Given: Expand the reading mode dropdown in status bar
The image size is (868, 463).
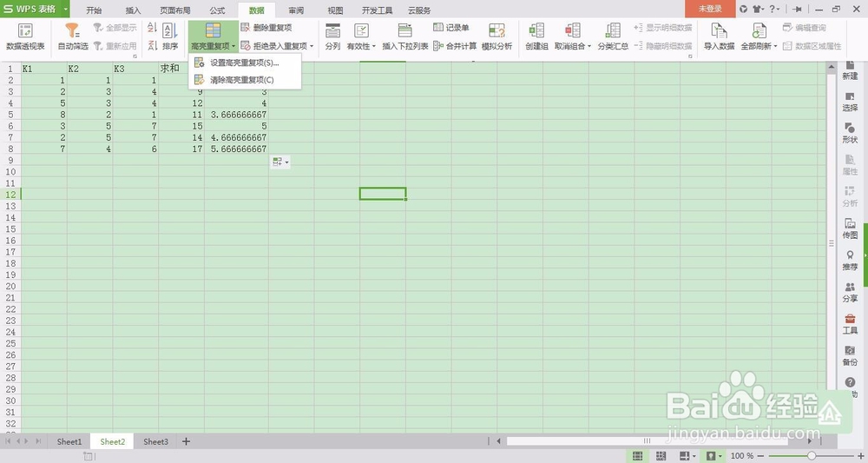Looking at the screenshot, I should point(694,456).
